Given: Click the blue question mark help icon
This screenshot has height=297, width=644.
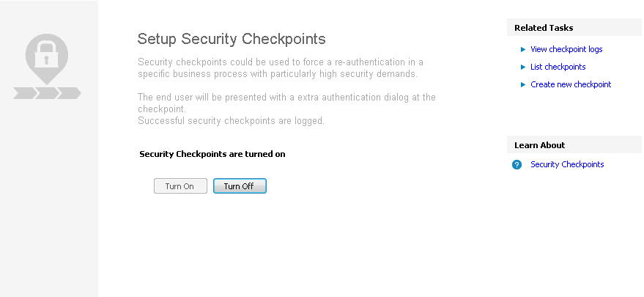Looking at the screenshot, I should tap(517, 165).
